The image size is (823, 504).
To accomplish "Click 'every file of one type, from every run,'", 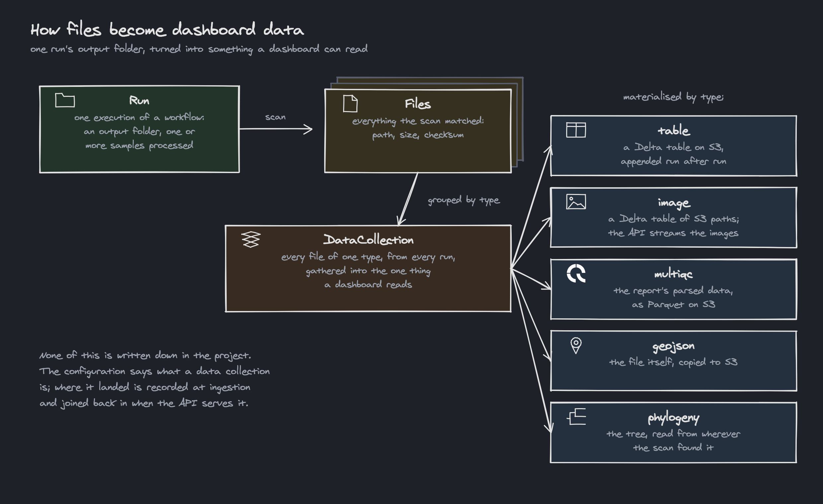I will point(368,257).
